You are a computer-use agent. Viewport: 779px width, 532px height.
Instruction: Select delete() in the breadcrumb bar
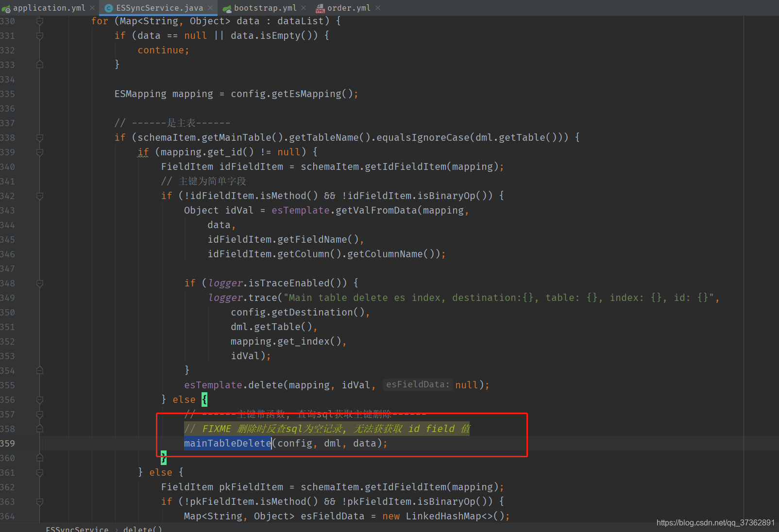pyautogui.click(x=143, y=529)
